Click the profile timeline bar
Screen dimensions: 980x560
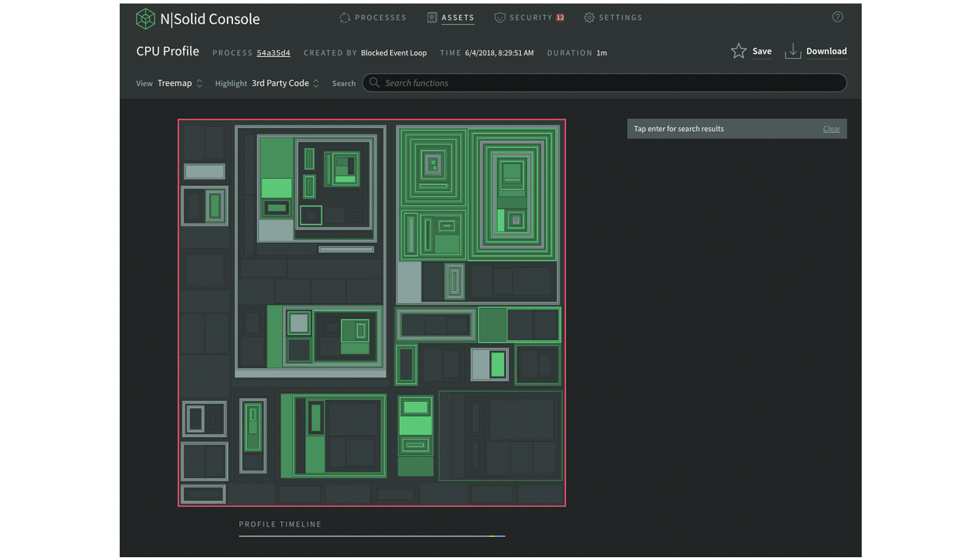coord(372,536)
